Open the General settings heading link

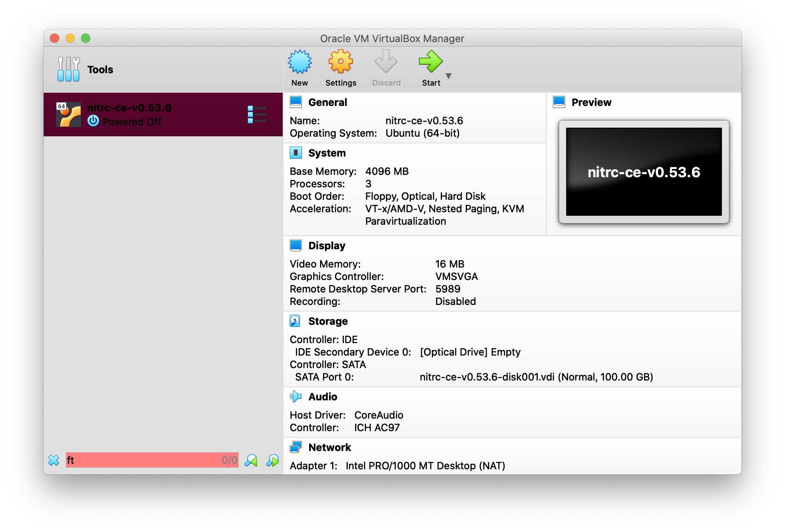pos(327,102)
